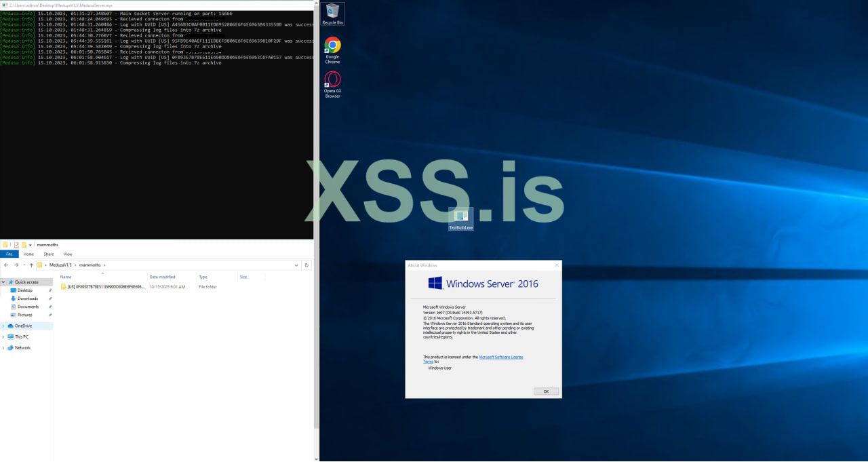Run TestBuild.exe on the desktop
This screenshot has height=462, width=868.
[462, 214]
